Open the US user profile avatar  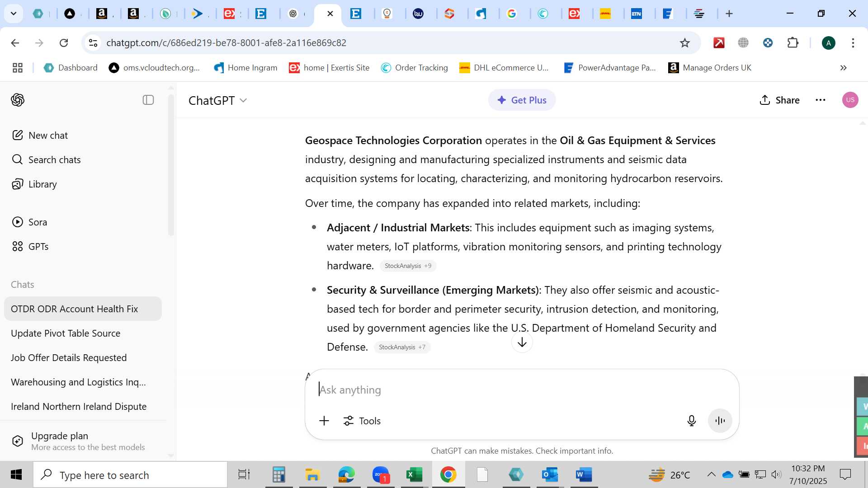click(850, 100)
